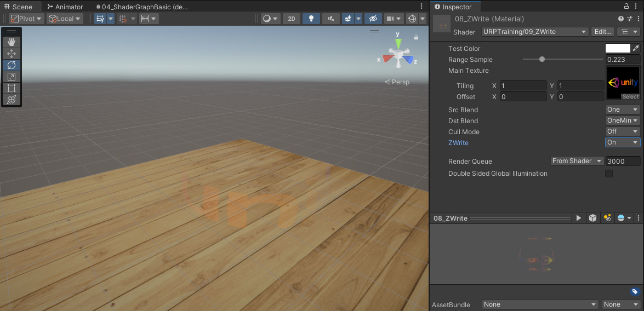Toggle preview light setup icon
The width and height of the screenshot is (644, 311).
pyautogui.click(x=607, y=218)
